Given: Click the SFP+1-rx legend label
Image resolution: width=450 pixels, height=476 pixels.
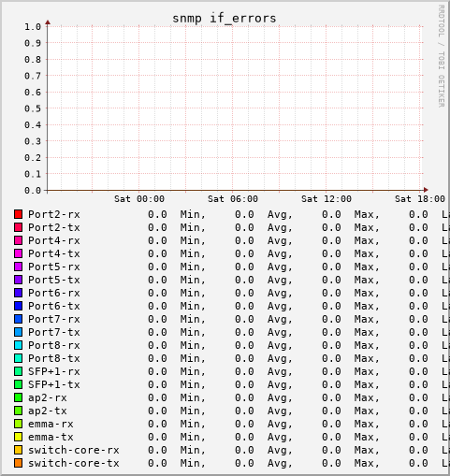Looking at the screenshot, I should coord(54,371).
